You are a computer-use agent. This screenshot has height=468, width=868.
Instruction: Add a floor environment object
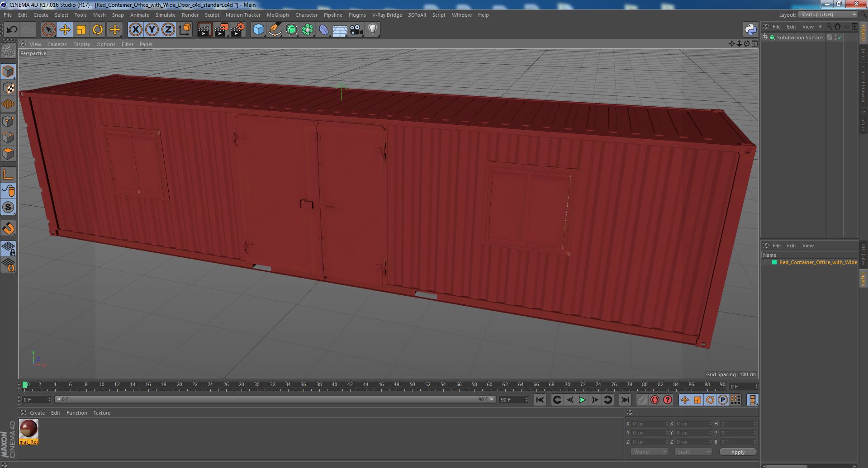pyautogui.click(x=340, y=30)
